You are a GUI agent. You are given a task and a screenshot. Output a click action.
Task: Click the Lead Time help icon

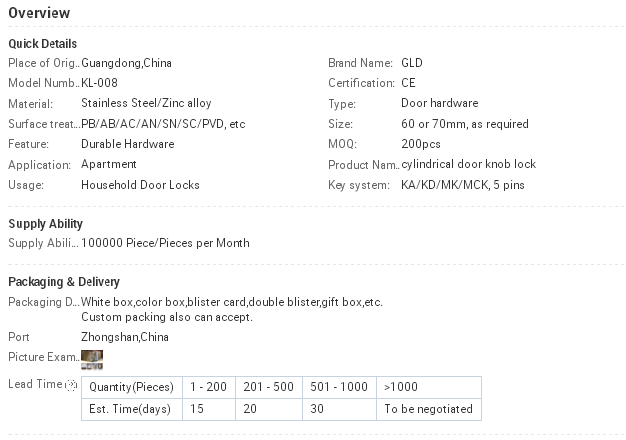tap(71, 385)
